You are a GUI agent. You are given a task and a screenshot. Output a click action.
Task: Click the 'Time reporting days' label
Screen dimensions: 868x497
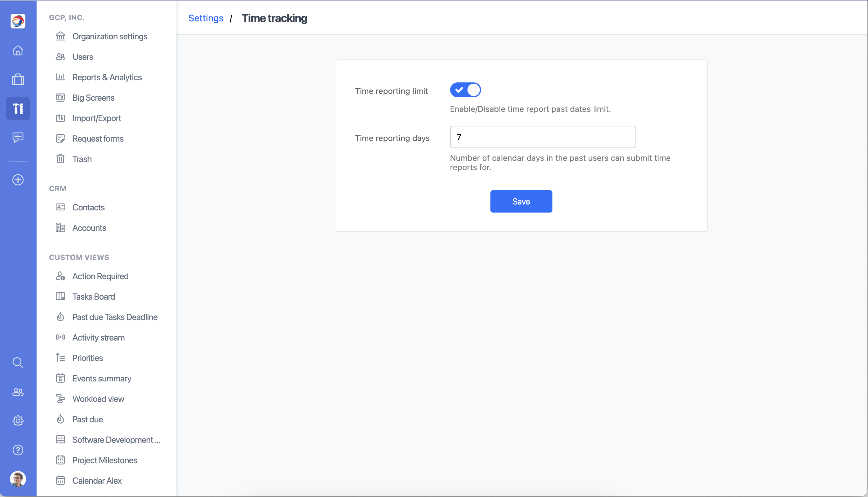tap(392, 138)
